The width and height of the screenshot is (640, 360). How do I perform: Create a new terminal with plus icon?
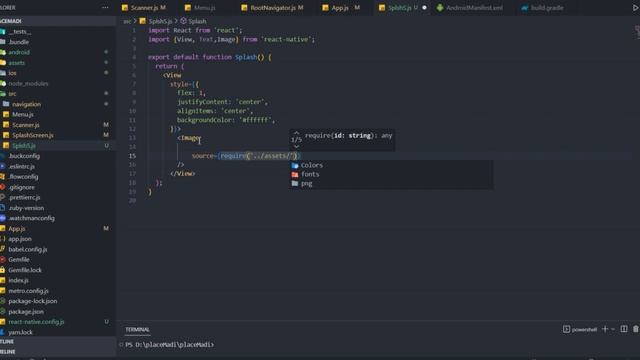point(605,329)
